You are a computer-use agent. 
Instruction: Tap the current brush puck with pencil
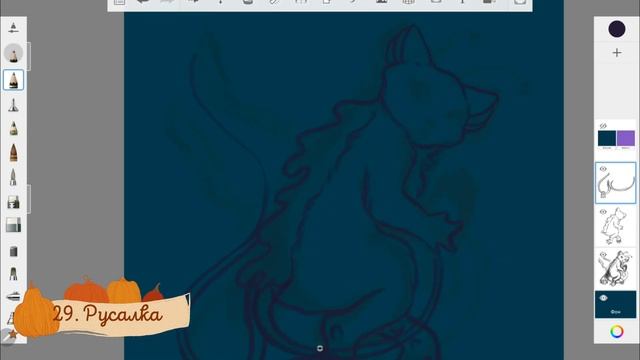pyautogui.click(x=13, y=53)
